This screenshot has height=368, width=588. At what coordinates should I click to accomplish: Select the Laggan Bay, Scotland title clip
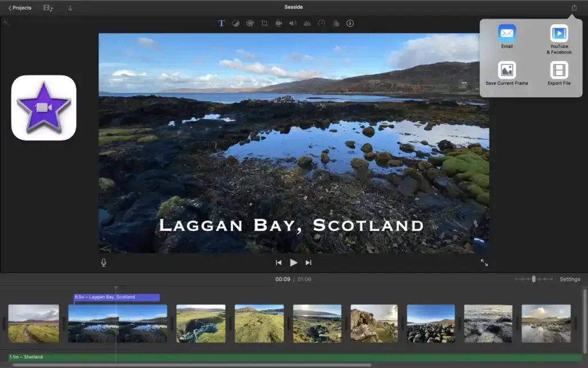(x=117, y=297)
